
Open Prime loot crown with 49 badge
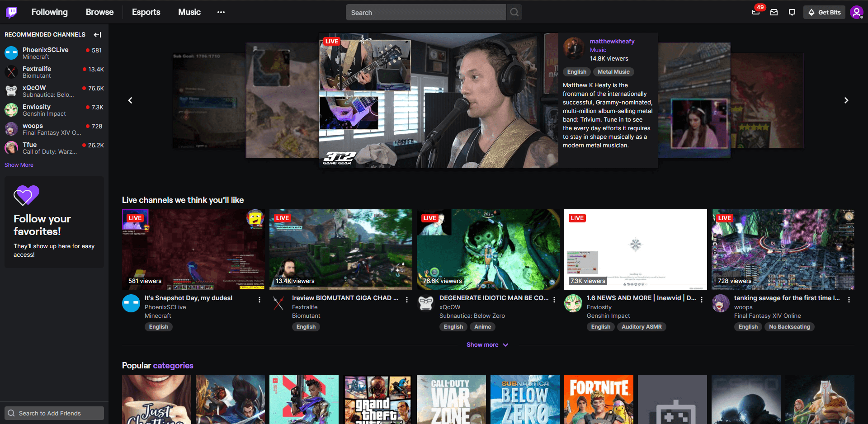756,12
